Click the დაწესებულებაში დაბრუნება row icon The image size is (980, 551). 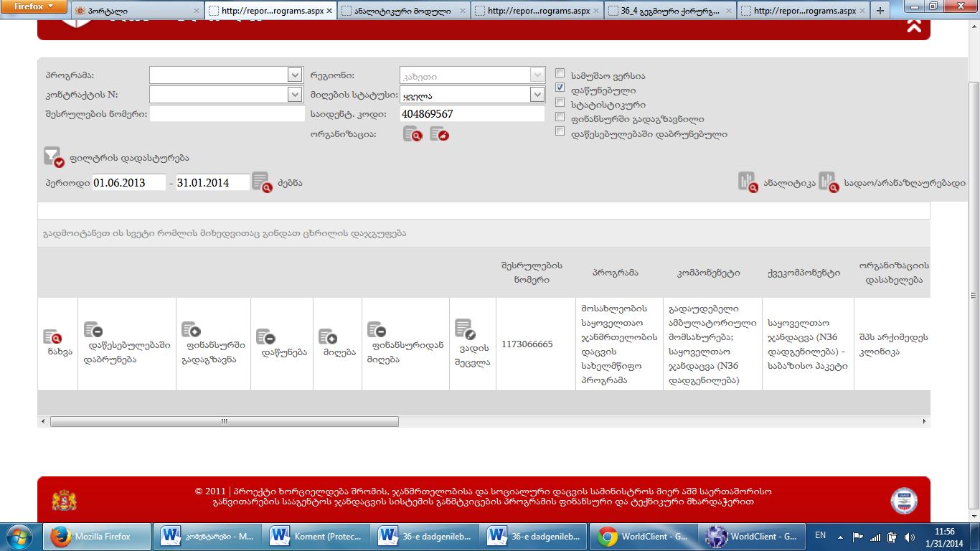point(93,330)
